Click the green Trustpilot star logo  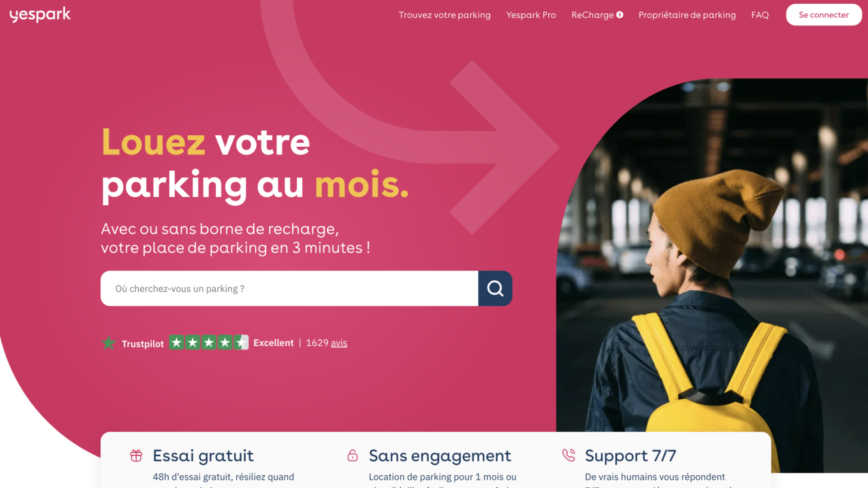pos(108,343)
